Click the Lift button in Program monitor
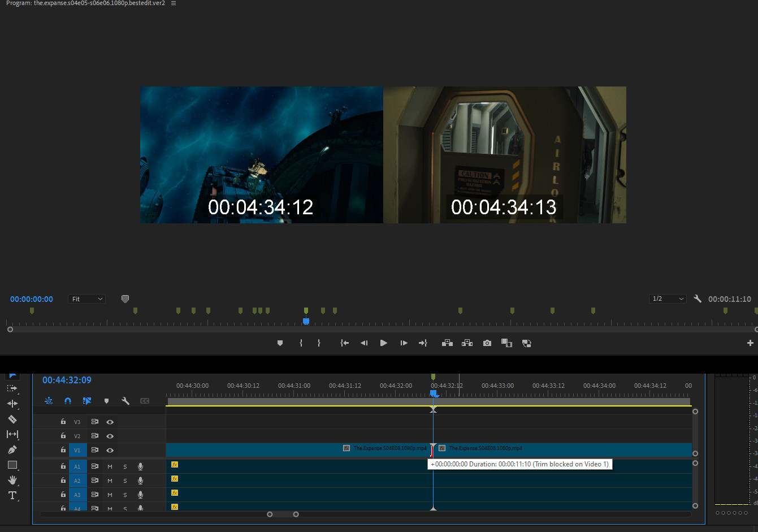 coord(447,343)
